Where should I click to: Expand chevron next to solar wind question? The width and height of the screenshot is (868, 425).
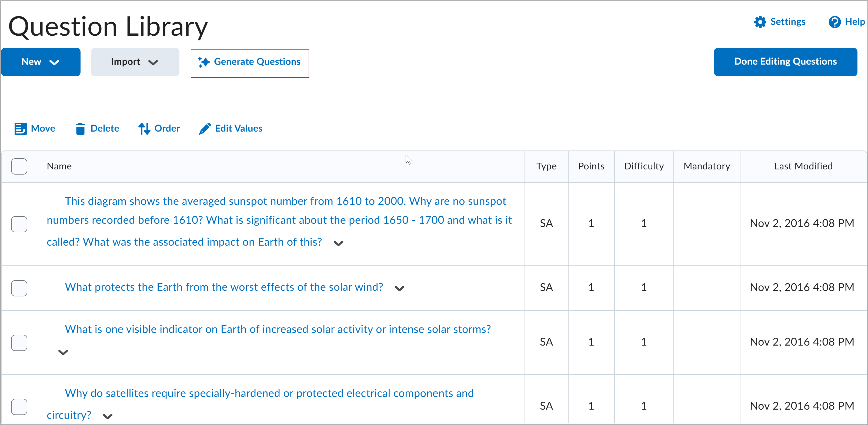click(x=399, y=288)
